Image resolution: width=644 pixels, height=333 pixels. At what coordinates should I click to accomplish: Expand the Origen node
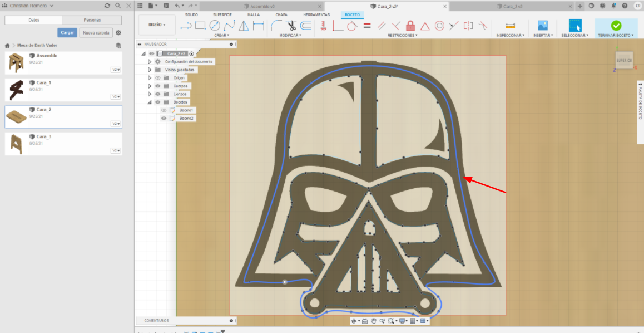coord(150,78)
